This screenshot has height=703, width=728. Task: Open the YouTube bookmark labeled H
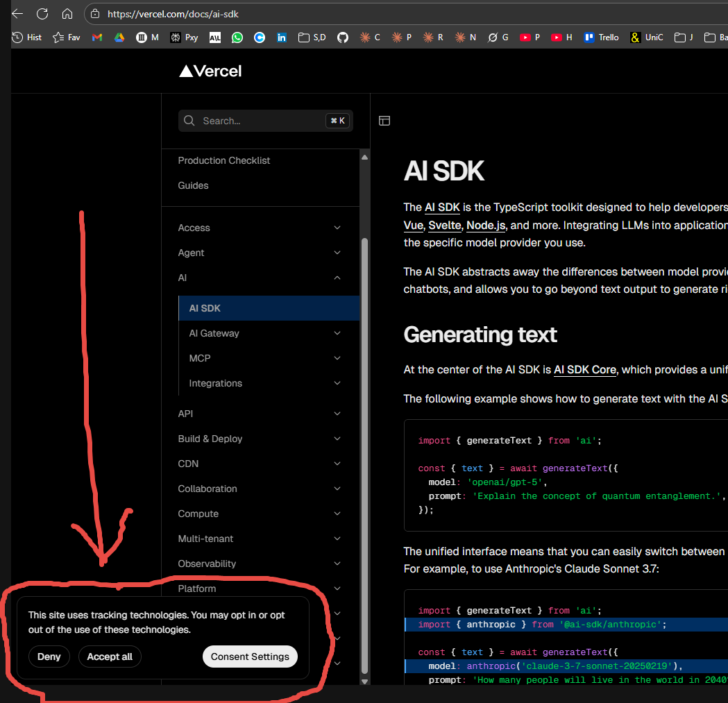tap(561, 37)
